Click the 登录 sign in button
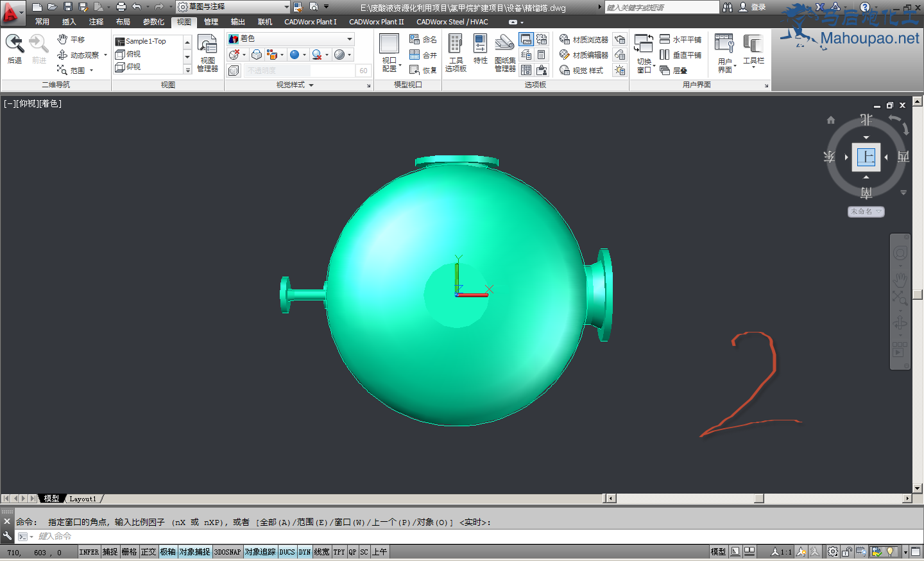The height and width of the screenshot is (561, 924). (753, 7)
